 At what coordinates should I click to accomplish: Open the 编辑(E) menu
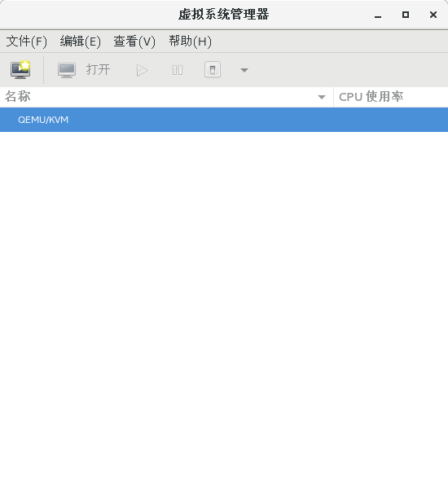[80, 42]
